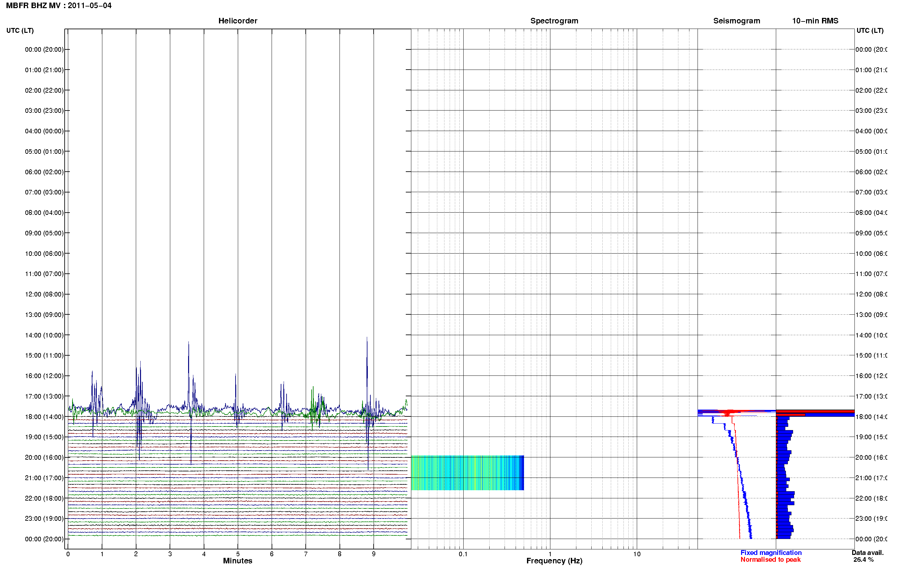This screenshot has width=924, height=578.
Task: Click the left '21:00 (17:00)' time label
Action: tap(44, 478)
